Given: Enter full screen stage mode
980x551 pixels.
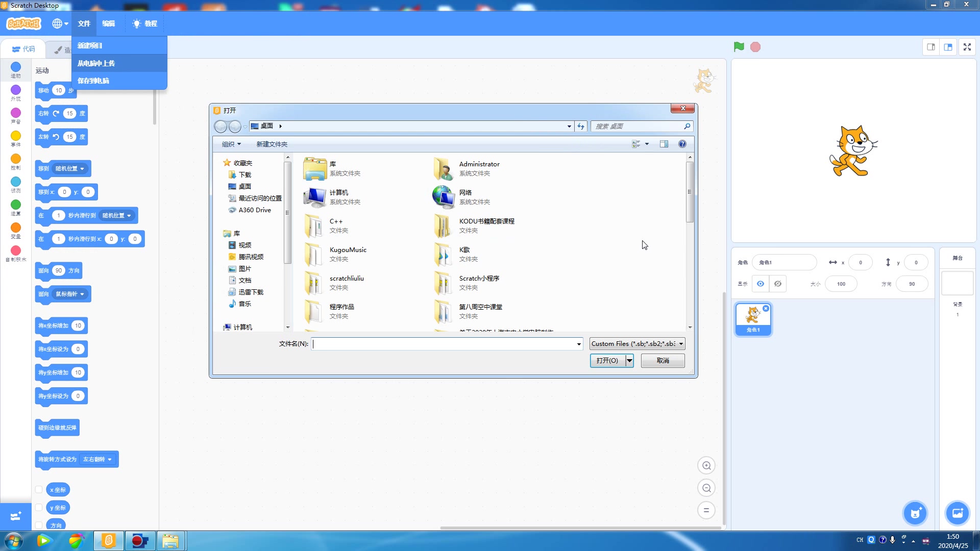Looking at the screenshot, I should coord(967,47).
